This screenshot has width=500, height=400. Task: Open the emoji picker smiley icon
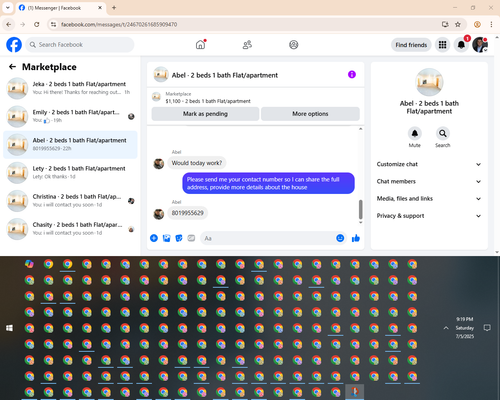340,238
